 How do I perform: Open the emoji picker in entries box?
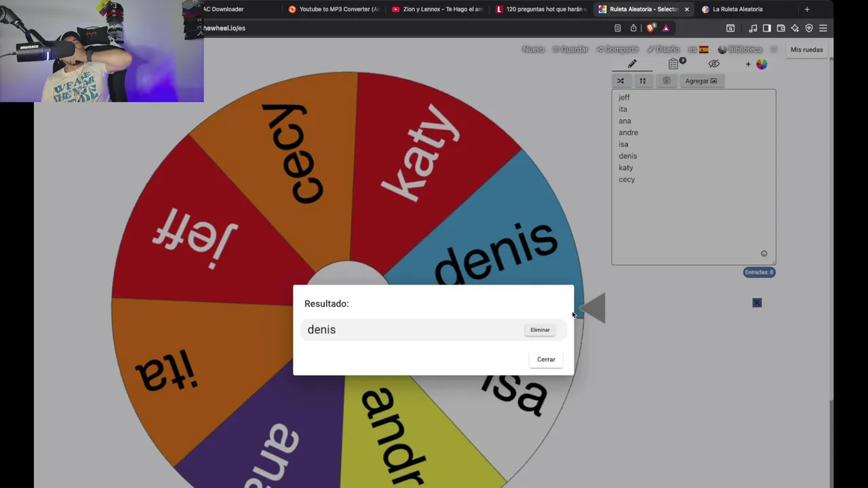click(764, 253)
